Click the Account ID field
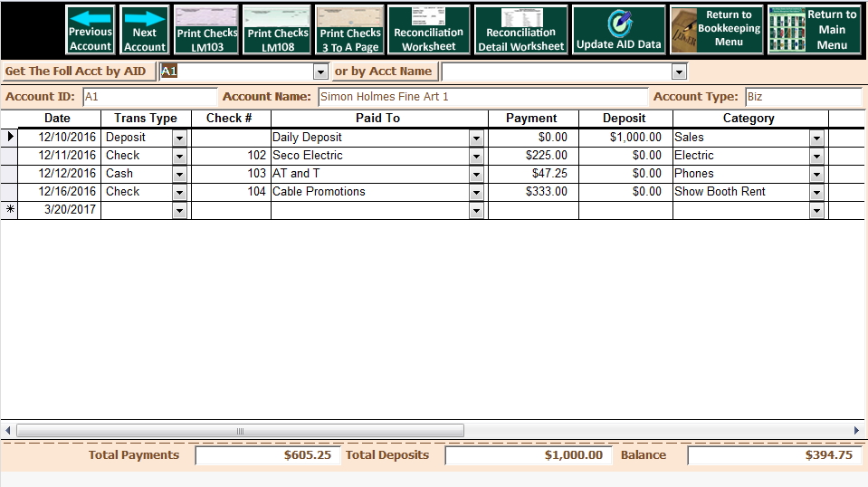The height and width of the screenshot is (487, 868). 149,97
